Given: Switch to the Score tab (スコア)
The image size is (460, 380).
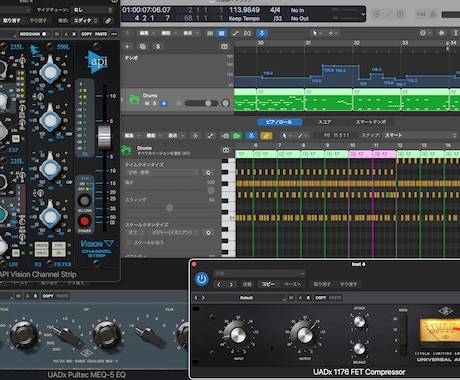Looking at the screenshot, I should pyautogui.click(x=324, y=122).
